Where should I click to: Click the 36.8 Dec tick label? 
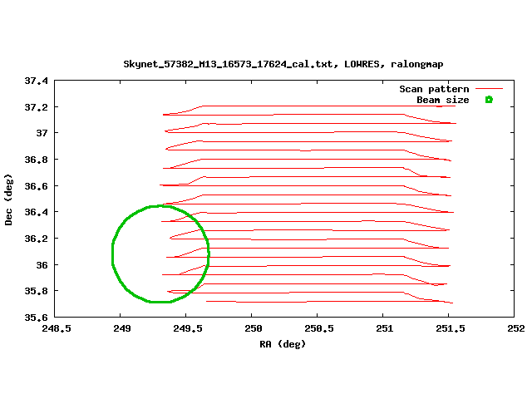tap(36, 160)
